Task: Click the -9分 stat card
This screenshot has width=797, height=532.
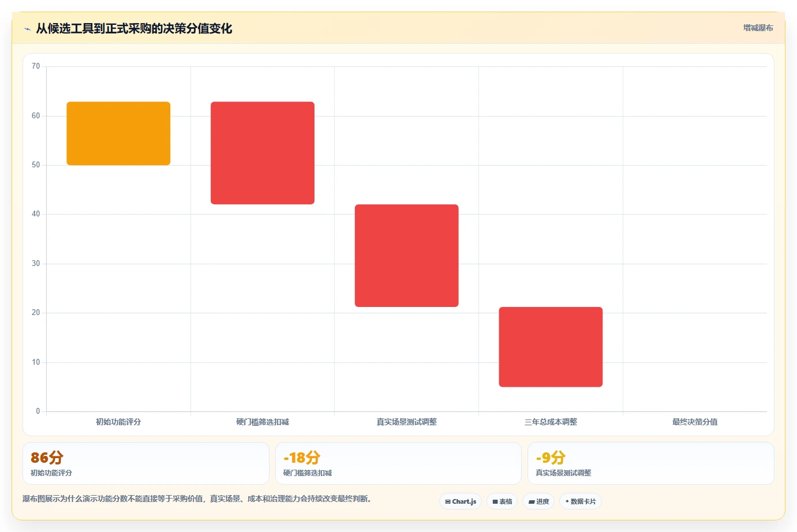Action: click(651, 463)
